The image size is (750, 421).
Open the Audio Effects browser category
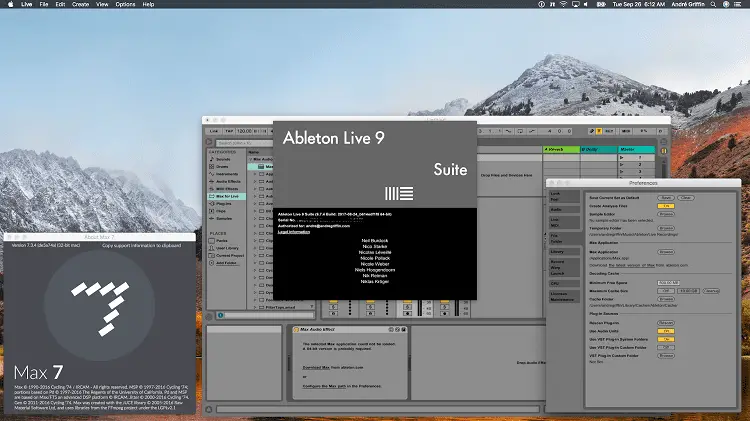(228, 181)
